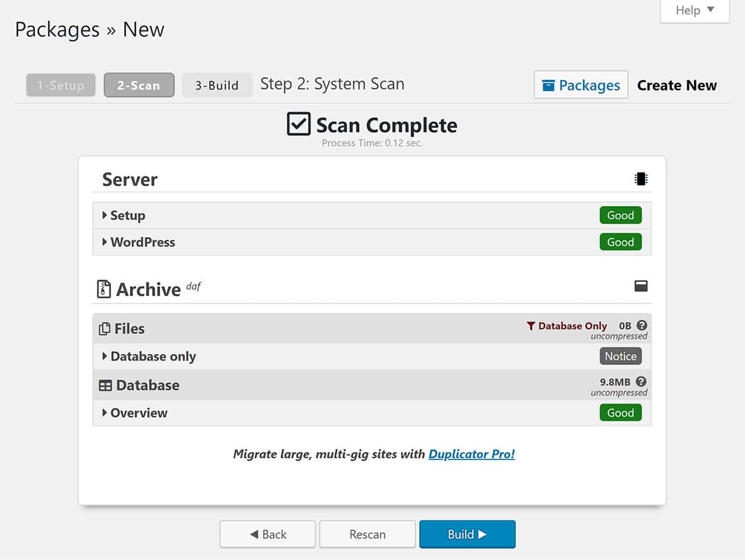Open the Packages tab
This screenshot has width=745, height=560.
[581, 85]
